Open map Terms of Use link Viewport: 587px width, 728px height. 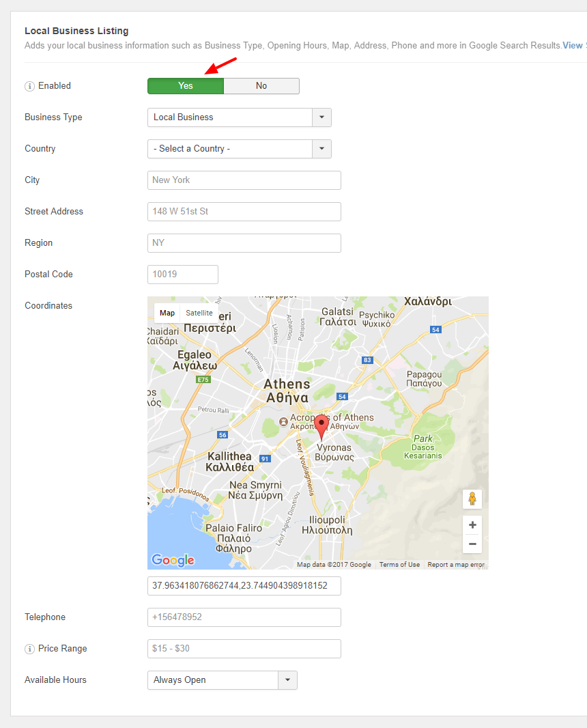(399, 565)
